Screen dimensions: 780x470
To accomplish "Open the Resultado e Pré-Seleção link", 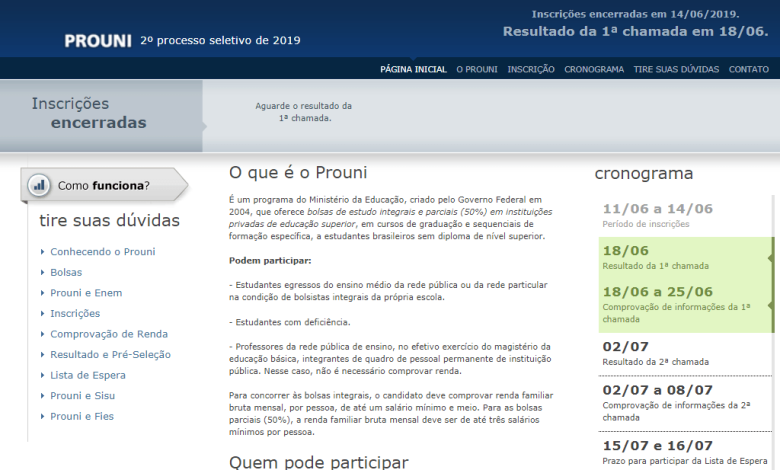I will point(110,355).
